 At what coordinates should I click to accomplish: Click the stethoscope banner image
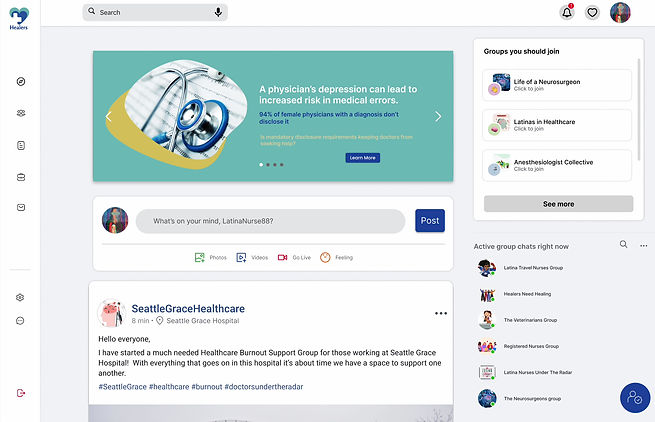click(178, 114)
